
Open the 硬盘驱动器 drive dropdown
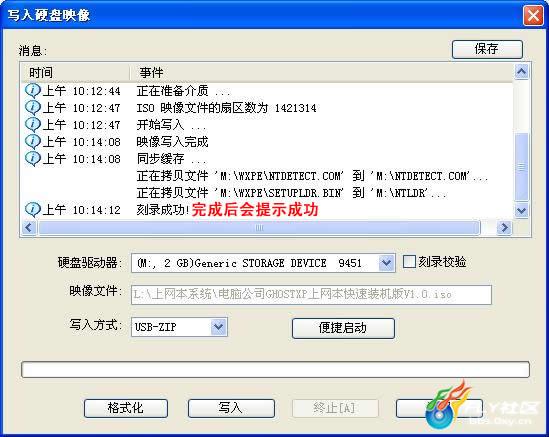click(386, 263)
